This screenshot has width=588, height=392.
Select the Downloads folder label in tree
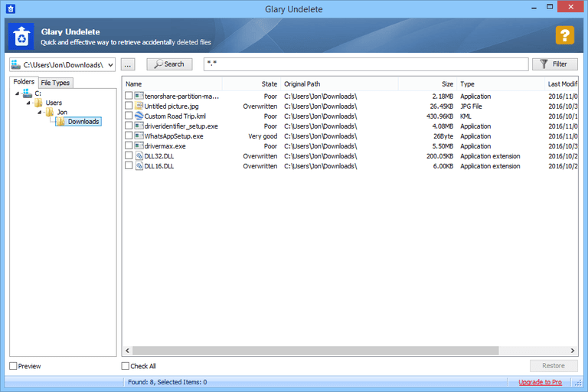(x=83, y=122)
